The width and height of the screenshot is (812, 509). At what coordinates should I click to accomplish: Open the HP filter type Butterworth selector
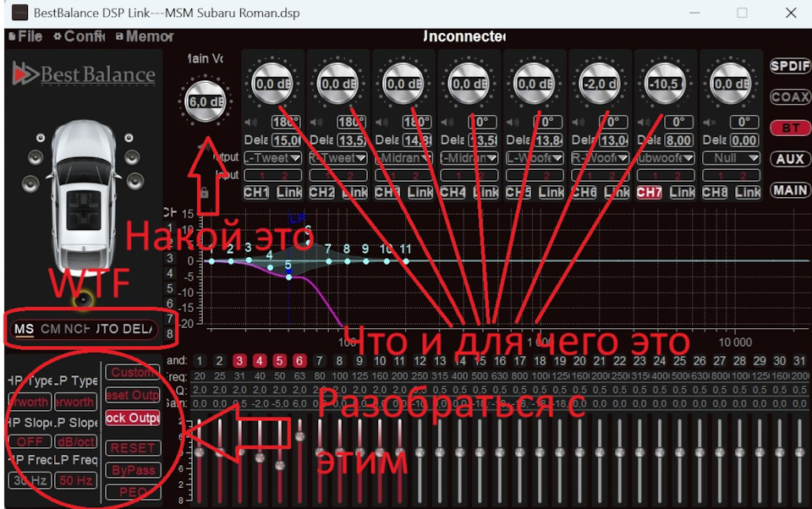point(30,402)
